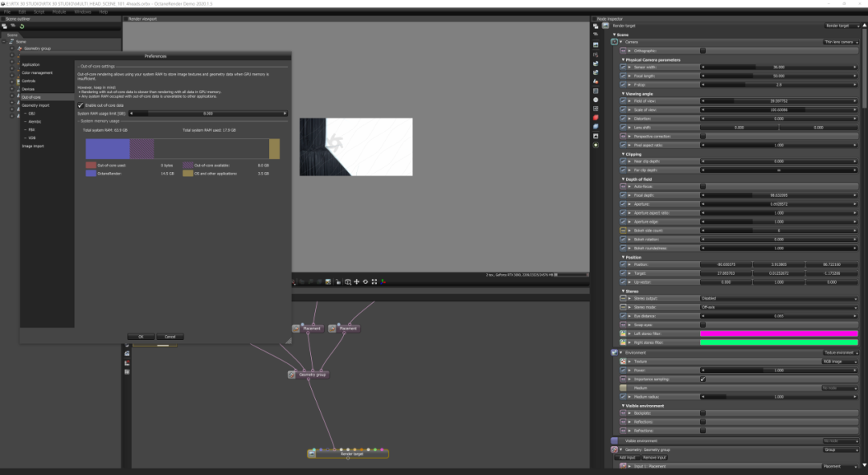Open the Stereo output Disabled dropdown
Image resolution: width=868 pixels, height=475 pixels.
pyautogui.click(x=779, y=298)
